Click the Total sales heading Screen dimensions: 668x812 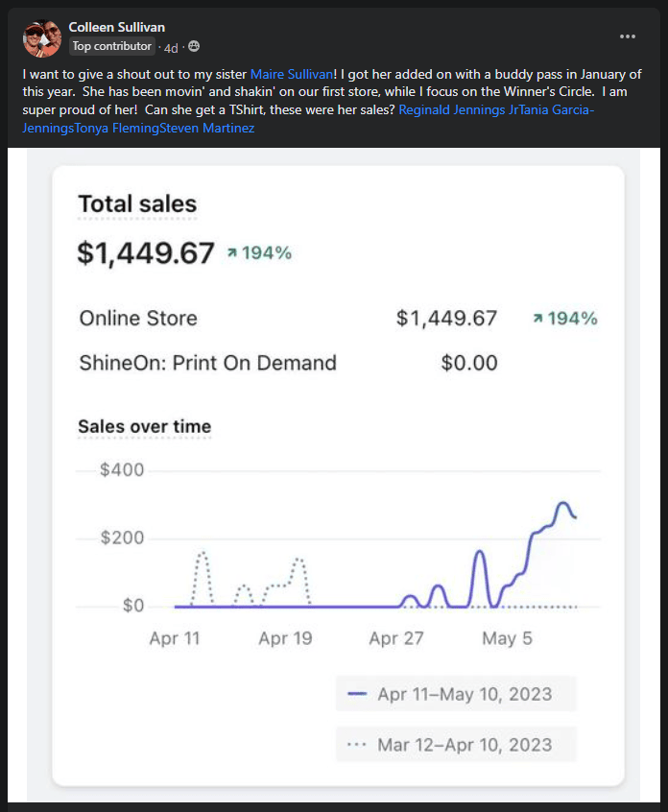[137, 203]
